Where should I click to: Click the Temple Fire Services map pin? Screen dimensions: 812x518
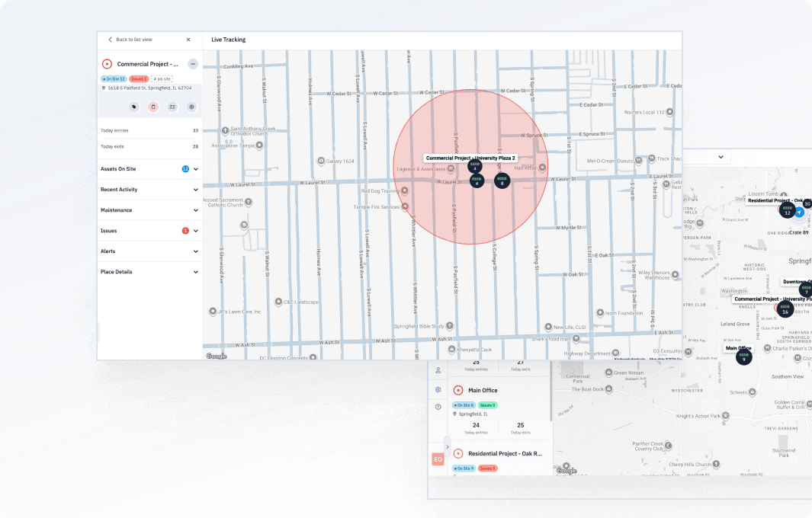coord(405,206)
